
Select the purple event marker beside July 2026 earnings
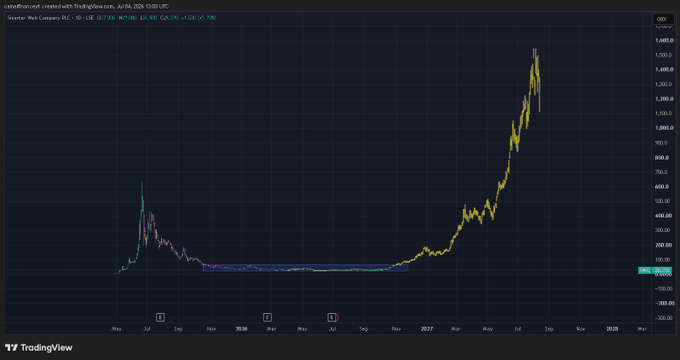pyautogui.click(x=337, y=317)
